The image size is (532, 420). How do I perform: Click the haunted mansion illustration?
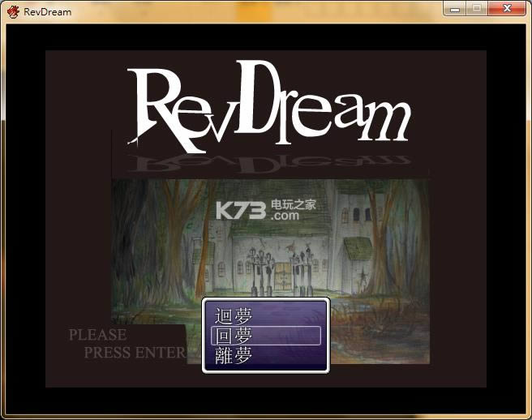[270, 272]
